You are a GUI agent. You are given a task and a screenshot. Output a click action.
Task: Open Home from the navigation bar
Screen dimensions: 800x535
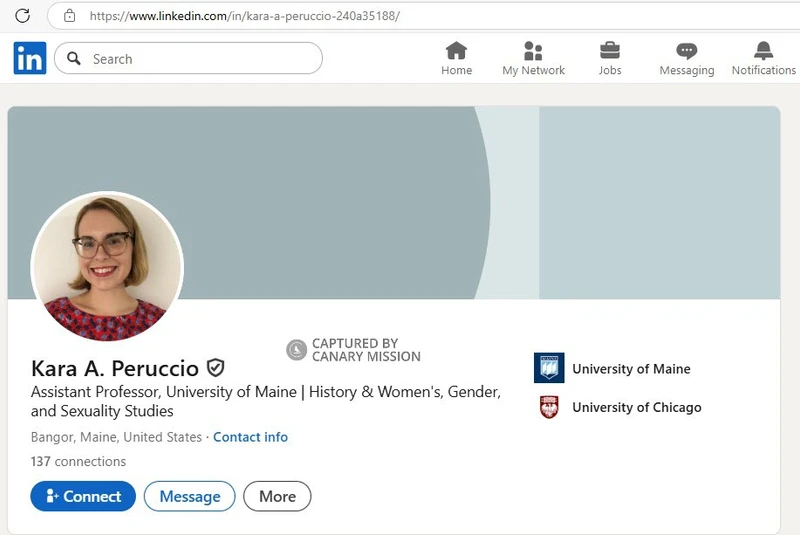tap(456, 59)
